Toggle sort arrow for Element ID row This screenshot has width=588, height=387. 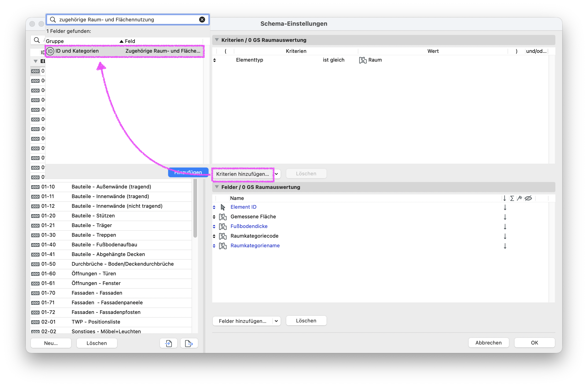[505, 207]
